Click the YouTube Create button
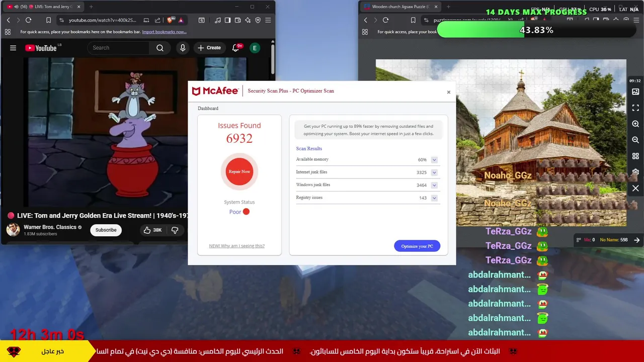 pos(209,48)
